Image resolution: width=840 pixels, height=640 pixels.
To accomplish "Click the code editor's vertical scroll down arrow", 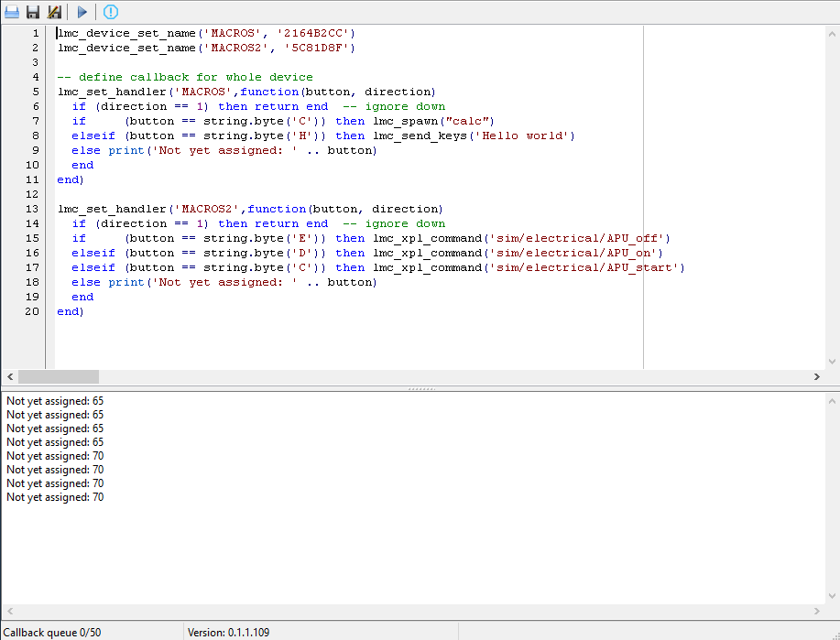I will pos(832,362).
